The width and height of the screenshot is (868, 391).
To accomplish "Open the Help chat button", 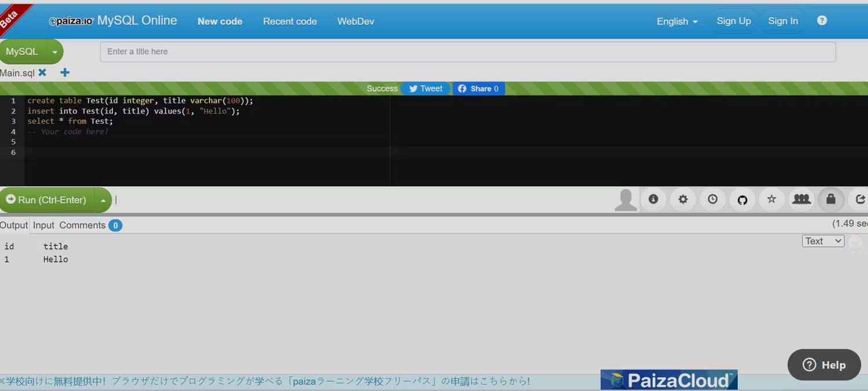I will coord(824,365).
